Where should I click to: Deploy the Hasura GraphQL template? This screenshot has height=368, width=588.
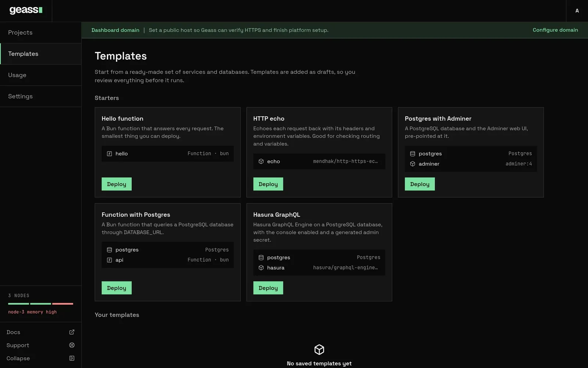(x=268, y=288)
